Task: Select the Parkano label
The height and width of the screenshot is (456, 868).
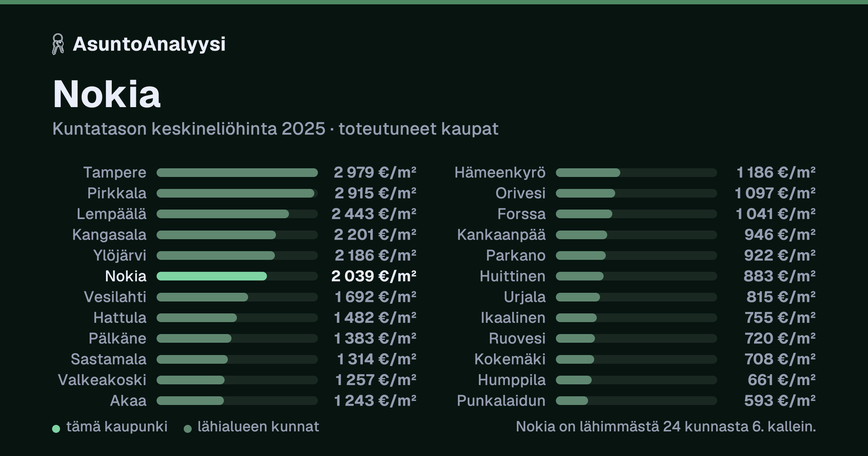Action: pyautogui.click(x=516, y=256)
